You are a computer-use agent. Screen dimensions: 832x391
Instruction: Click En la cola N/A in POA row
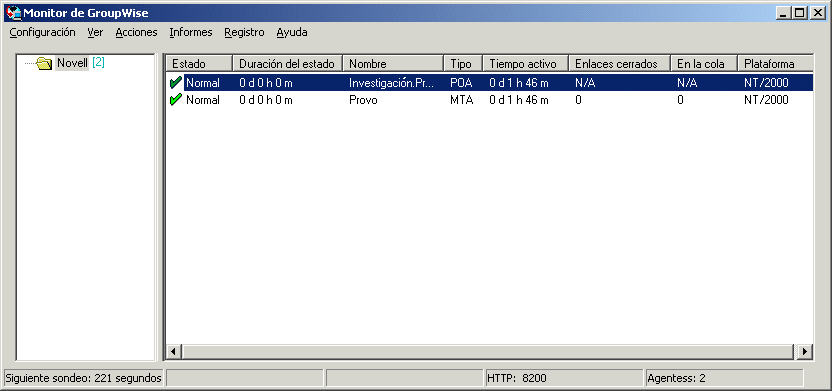(687, 83)
